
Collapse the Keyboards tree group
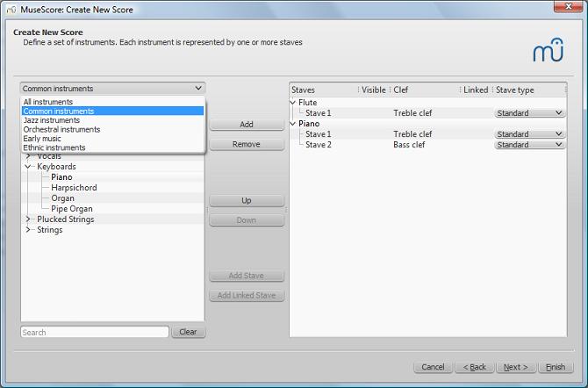point(28,166)
